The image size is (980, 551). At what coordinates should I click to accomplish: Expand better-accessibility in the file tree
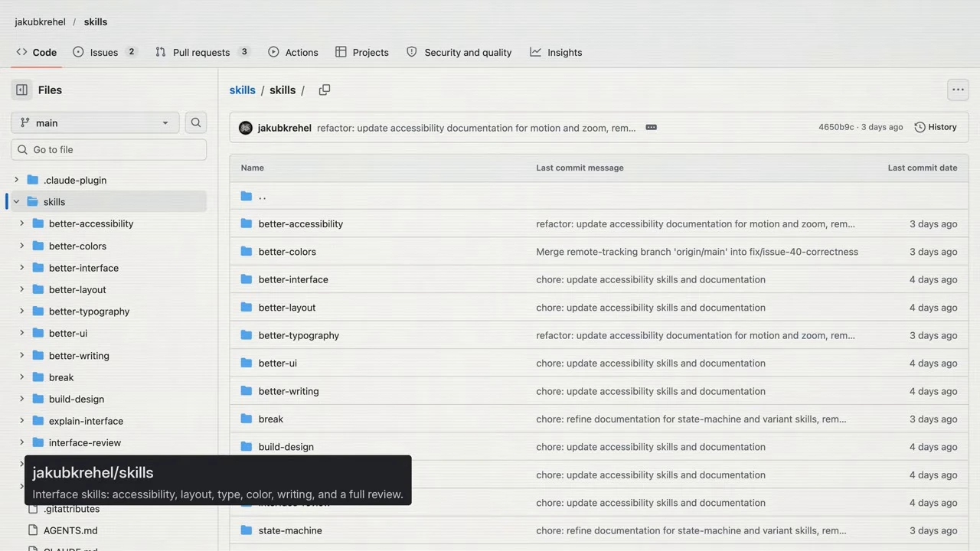(21, 223)
